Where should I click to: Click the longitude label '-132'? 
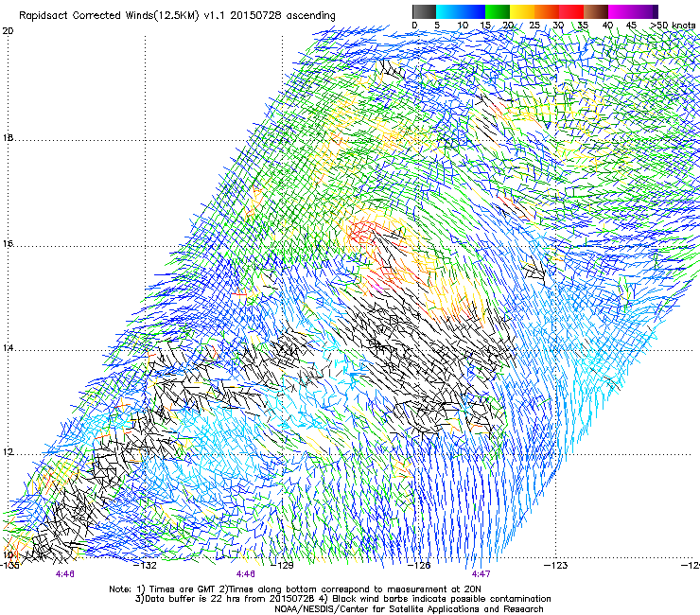146,566
